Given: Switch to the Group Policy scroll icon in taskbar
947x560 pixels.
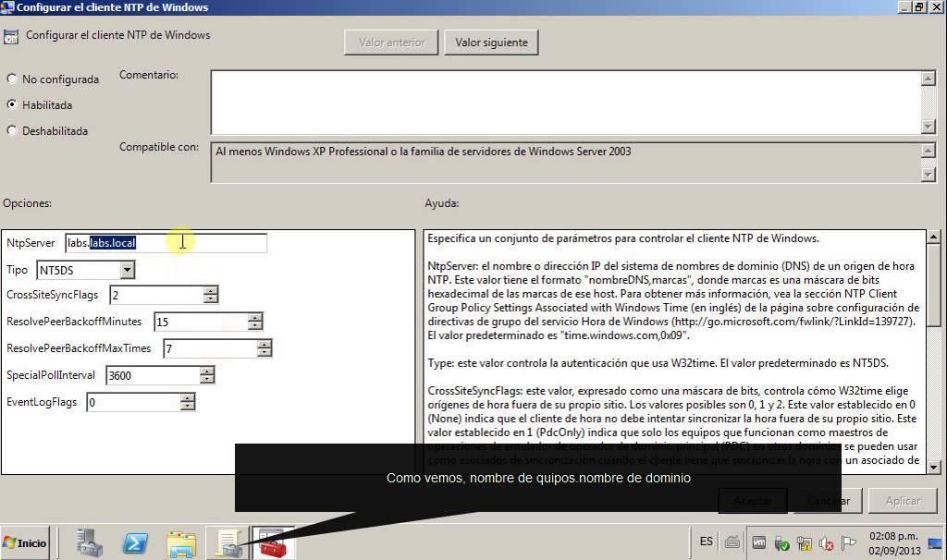Looking at the screenshot, I should 228,542.
